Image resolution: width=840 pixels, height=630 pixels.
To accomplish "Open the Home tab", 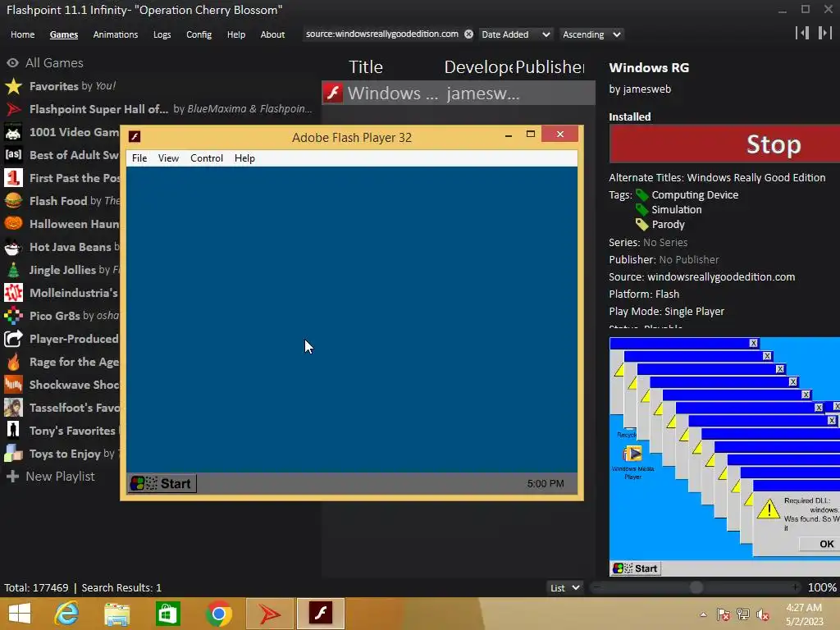I will 22,34.
